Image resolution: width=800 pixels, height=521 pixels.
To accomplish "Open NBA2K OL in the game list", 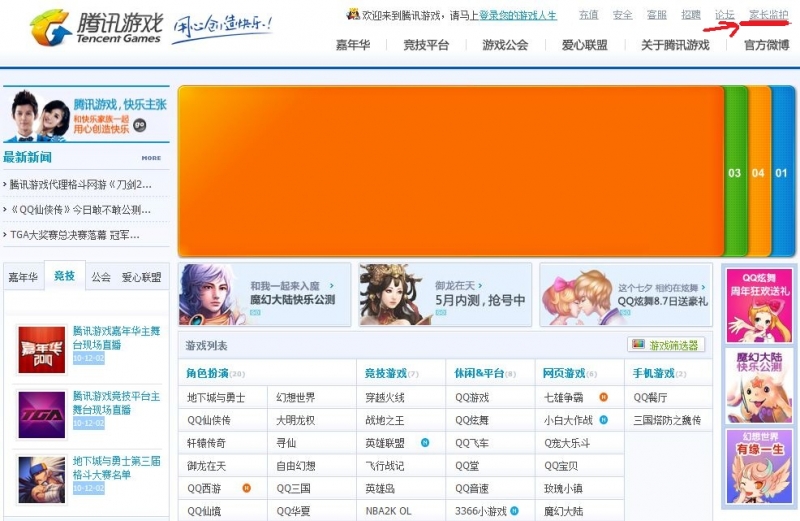I will point(388,511).
